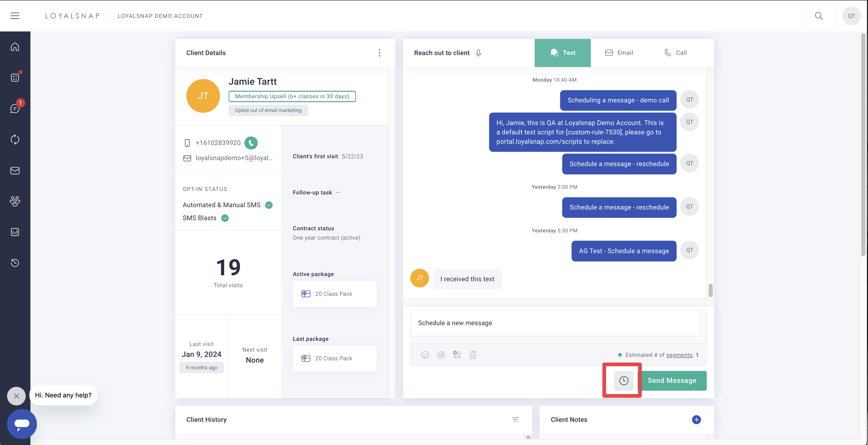868x445 pixels.
Task: Click the search magnifier icon
Action: click(819, 16)
